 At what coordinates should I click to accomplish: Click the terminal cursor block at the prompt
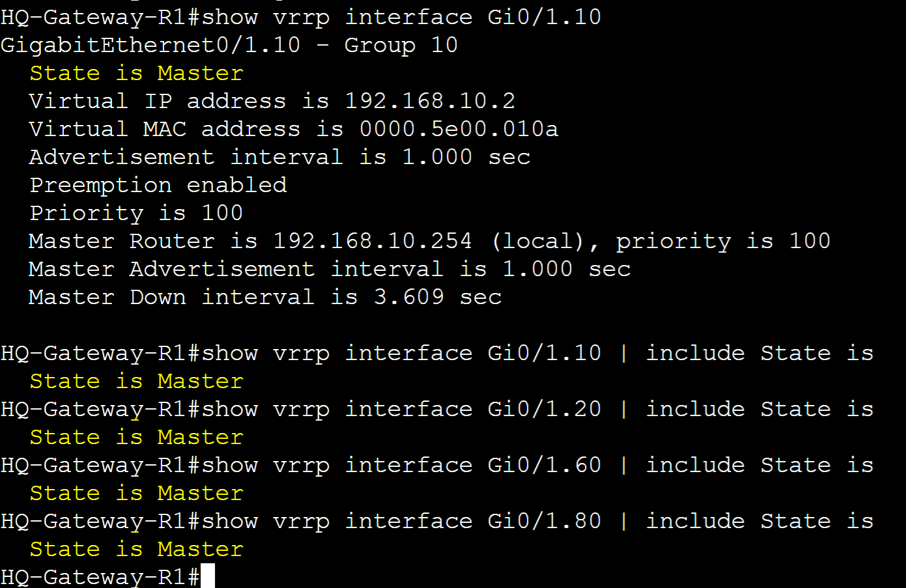208,576
